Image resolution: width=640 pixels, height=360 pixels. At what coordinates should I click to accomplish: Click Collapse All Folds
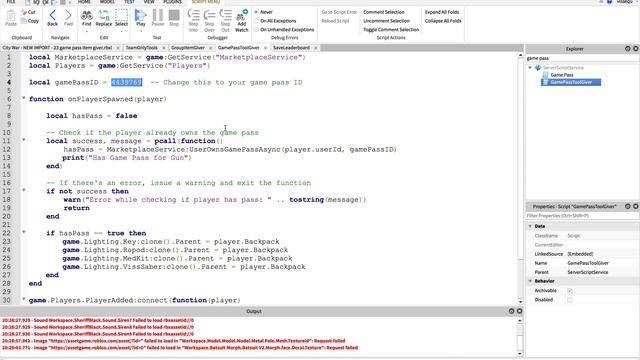(443, 21)
